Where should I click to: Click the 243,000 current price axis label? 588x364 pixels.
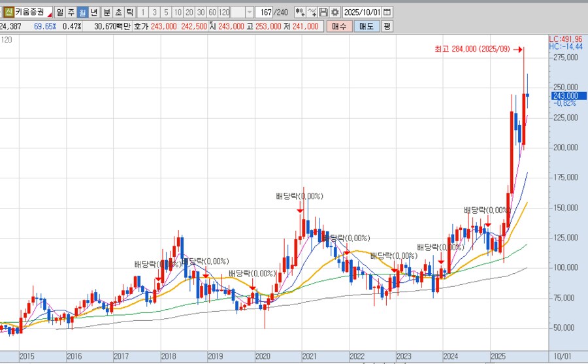564,95
